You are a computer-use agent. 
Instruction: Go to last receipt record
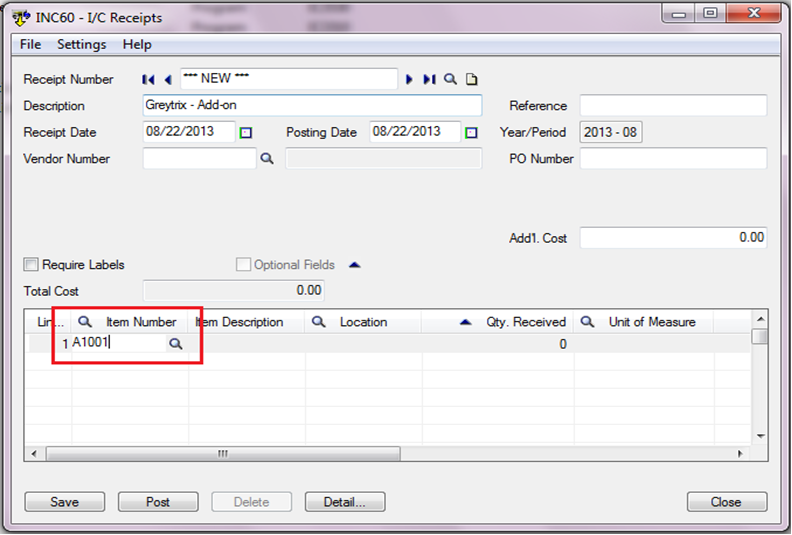point(429,79)
